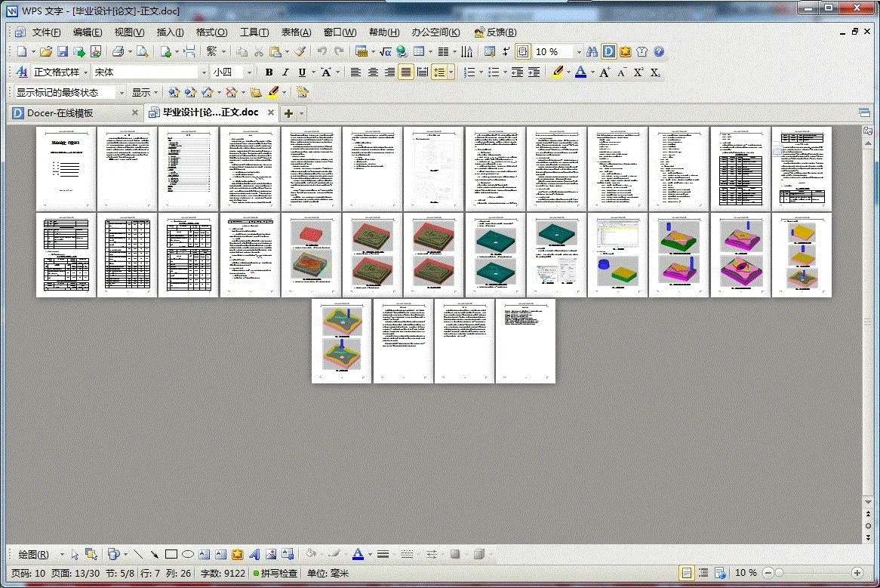The width and height of the screenshot is (880, 588).
Task: Open the font size dropdown 小四
Action: point(249,72)
